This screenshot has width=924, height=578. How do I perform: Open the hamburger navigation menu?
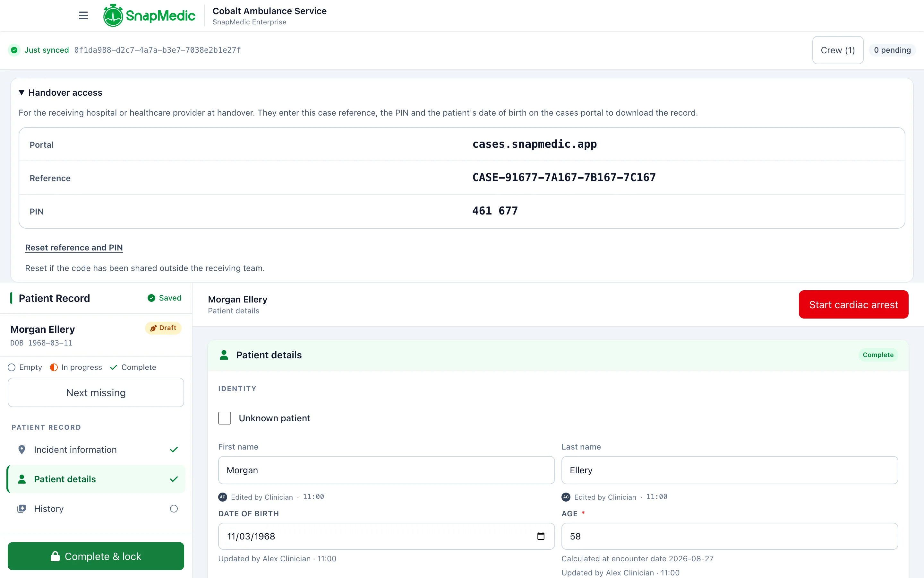83,15
